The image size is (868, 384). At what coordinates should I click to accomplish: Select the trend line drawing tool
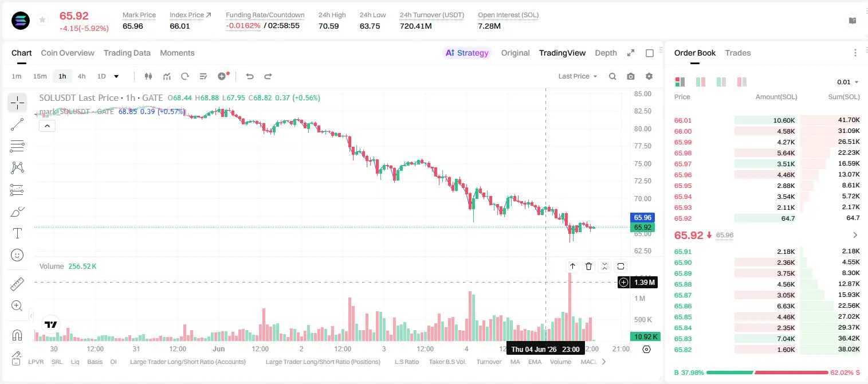(17, 124)
